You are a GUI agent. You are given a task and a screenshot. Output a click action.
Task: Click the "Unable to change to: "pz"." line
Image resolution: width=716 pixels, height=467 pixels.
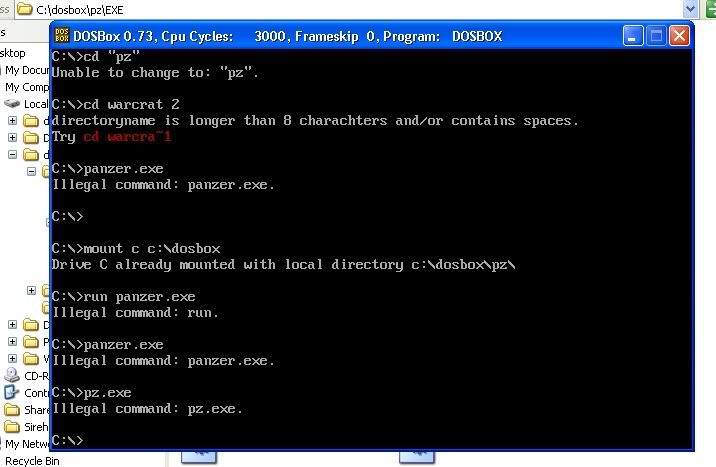point(155,73)
